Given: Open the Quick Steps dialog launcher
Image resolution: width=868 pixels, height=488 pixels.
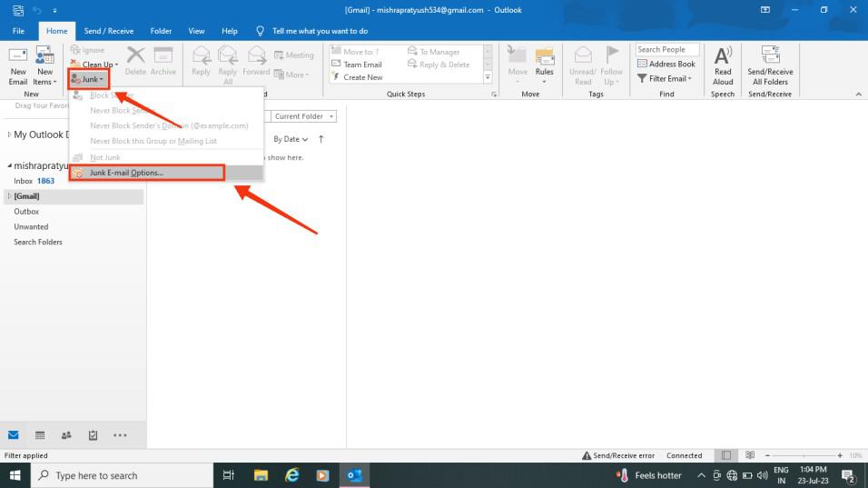Looking at the screenshot, I should click(x=494, y=95).
